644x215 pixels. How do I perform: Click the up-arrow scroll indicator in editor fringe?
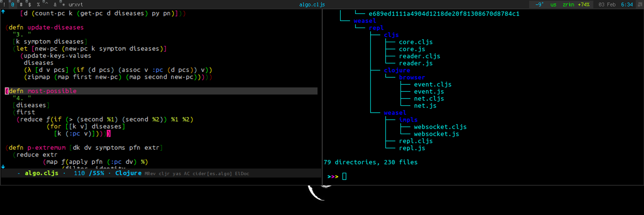[3, 12]
